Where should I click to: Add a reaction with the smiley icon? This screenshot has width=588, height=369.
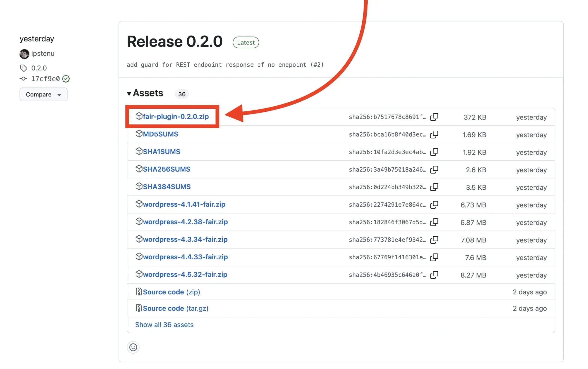pyautogui.click(x=133, y=347)
